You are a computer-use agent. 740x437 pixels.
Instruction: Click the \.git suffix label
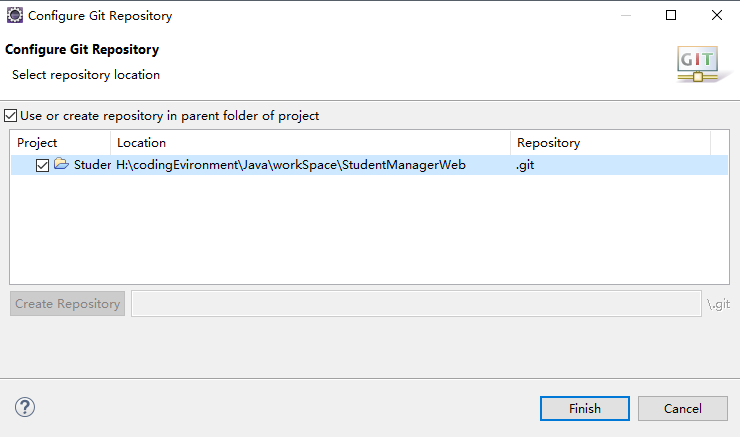coord(719,304)
